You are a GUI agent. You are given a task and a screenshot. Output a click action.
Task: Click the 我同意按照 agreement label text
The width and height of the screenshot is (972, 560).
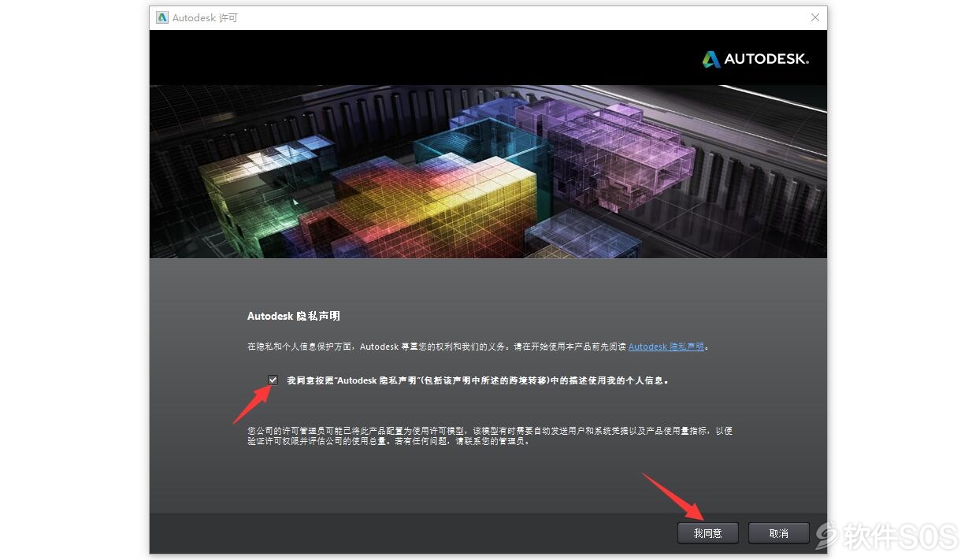(477, 380)
